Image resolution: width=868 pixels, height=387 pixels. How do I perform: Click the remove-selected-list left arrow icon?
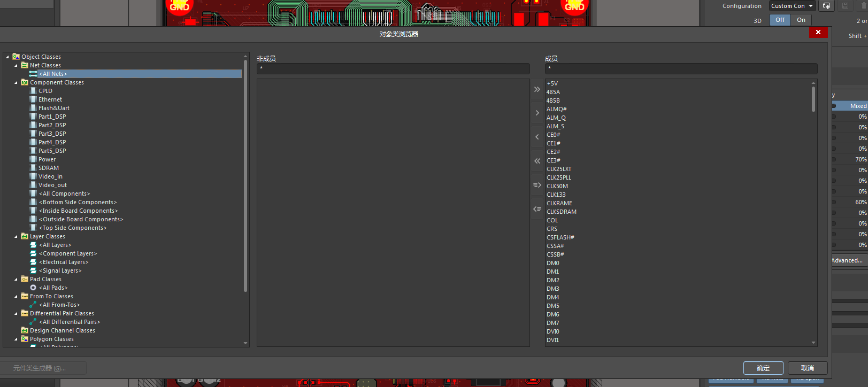[537, 209]
